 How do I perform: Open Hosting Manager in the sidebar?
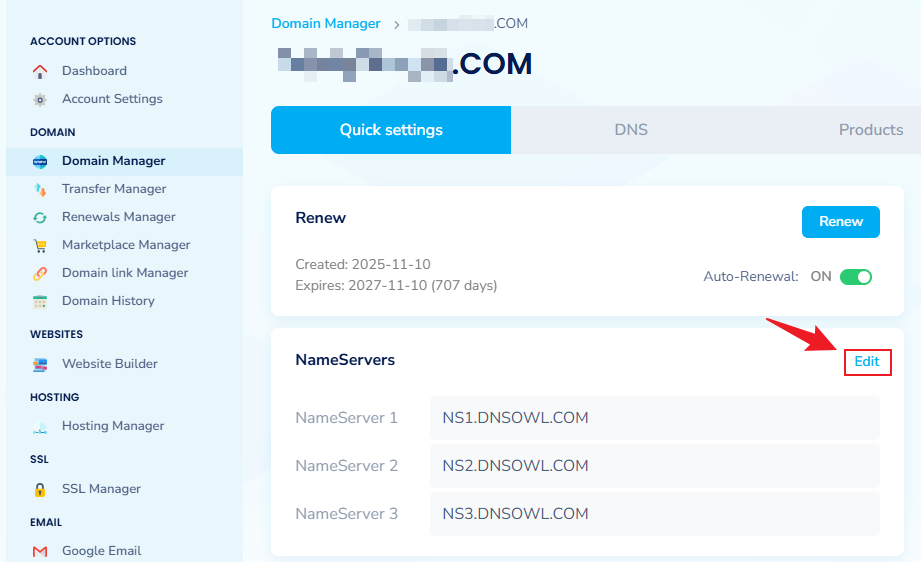[x=112, y=426]
